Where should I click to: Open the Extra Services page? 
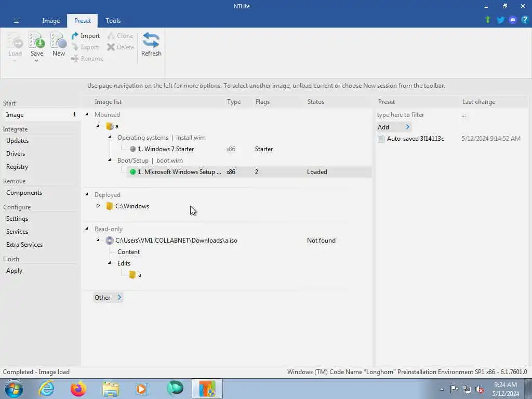point(24,245)
